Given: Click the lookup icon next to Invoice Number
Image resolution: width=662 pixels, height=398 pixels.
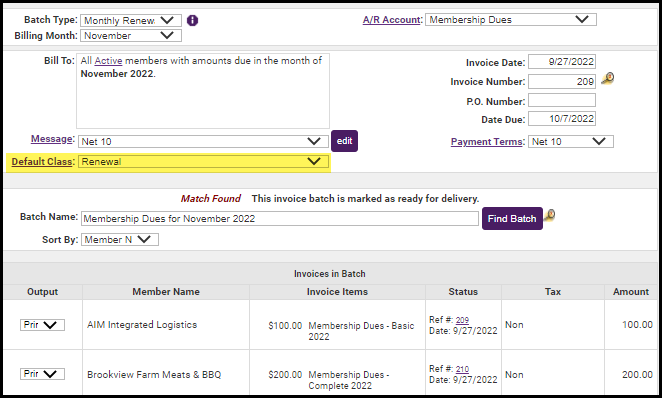Looking at the screenshot, I should pos(608,79).
